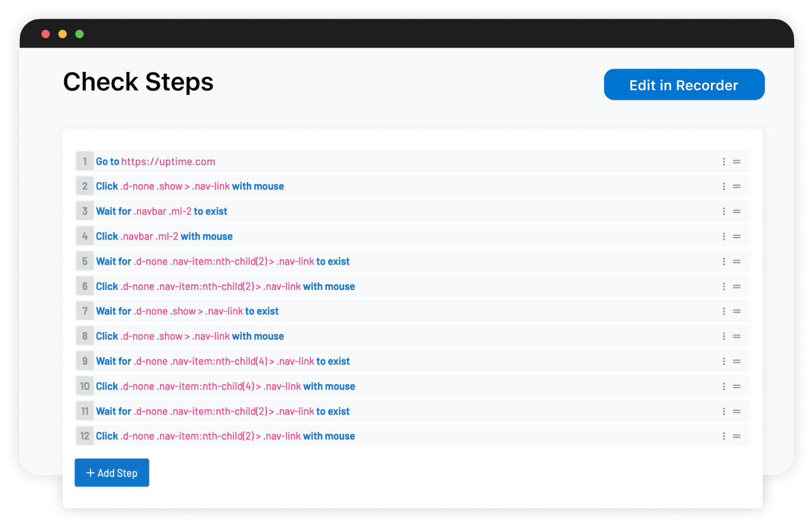Click the step number 12 badge
812x526 pixels.
[x=85, y=436]
